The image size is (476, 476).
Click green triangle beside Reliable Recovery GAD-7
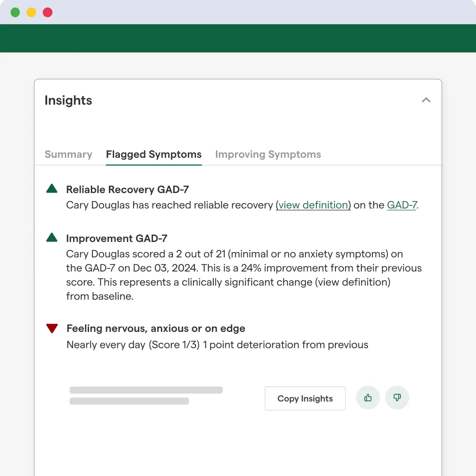pyautogui.click(x=52, y=189)
